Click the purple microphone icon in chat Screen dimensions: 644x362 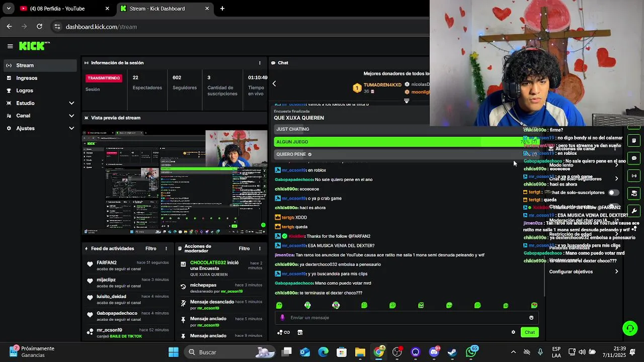tap(282, 317)
